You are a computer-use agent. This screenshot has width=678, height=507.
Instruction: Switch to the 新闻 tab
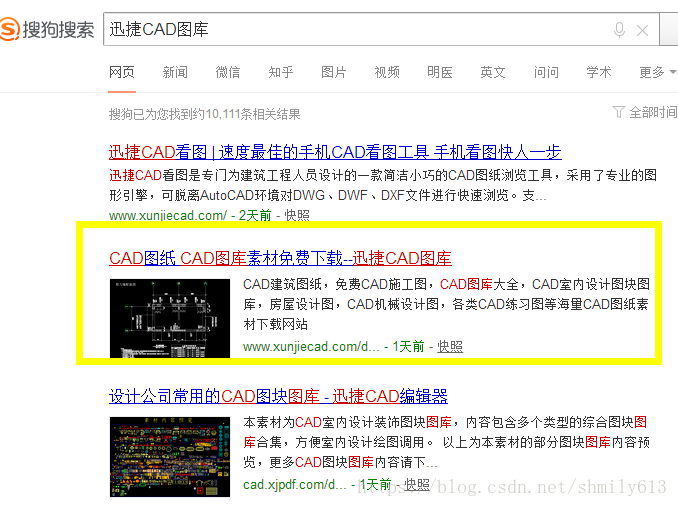pyautogui.click(x=175, y=72)
